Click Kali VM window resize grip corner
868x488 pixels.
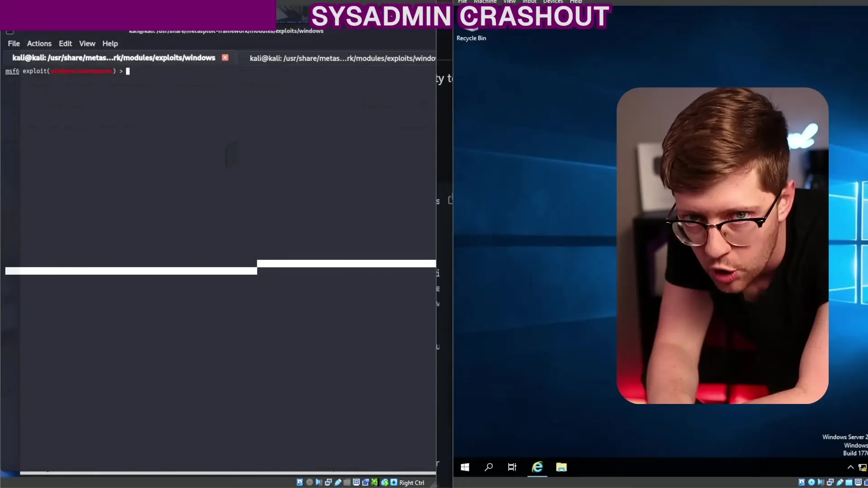pos(433,484)
